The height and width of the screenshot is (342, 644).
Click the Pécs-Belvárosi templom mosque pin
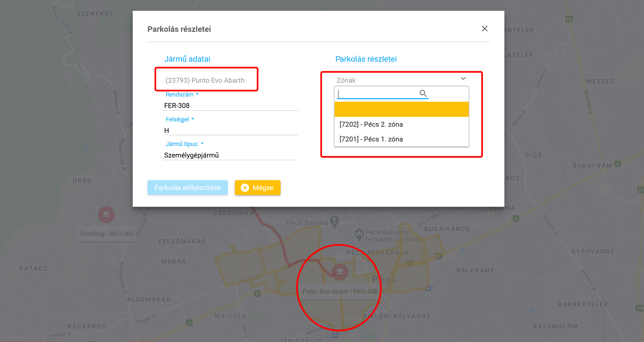[x=360, y=234]
